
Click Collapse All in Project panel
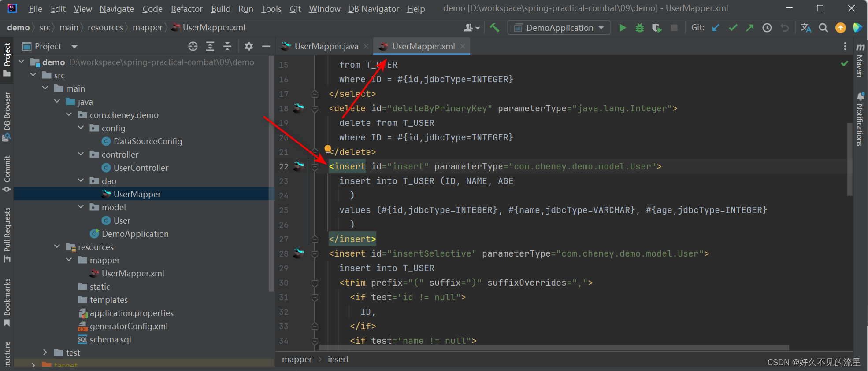(227, 46)
